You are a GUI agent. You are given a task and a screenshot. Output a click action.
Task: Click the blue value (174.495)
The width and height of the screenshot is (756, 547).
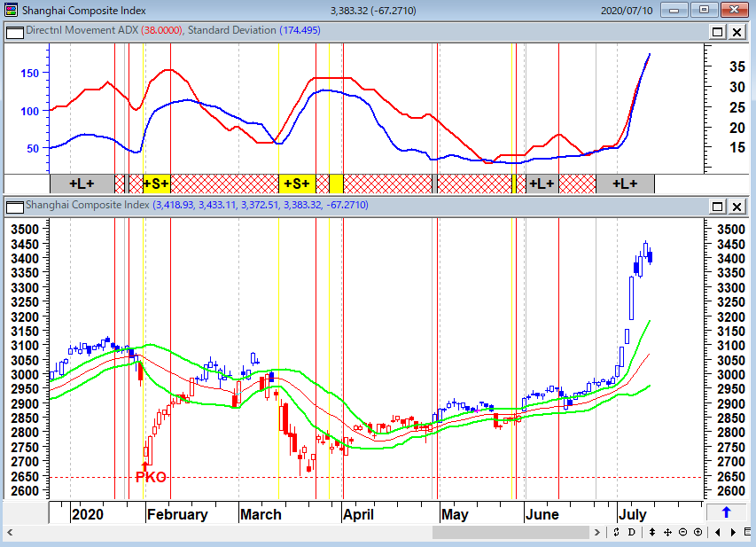click(300, 30)
